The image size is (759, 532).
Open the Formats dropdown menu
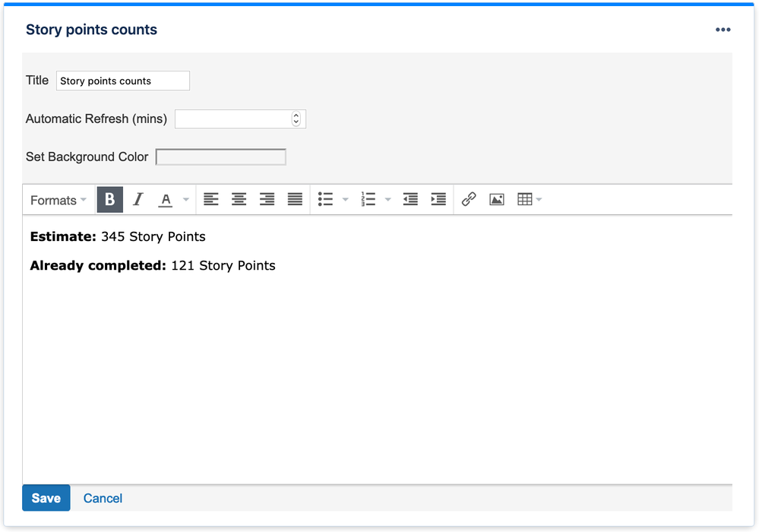click(x=58, y=201)
